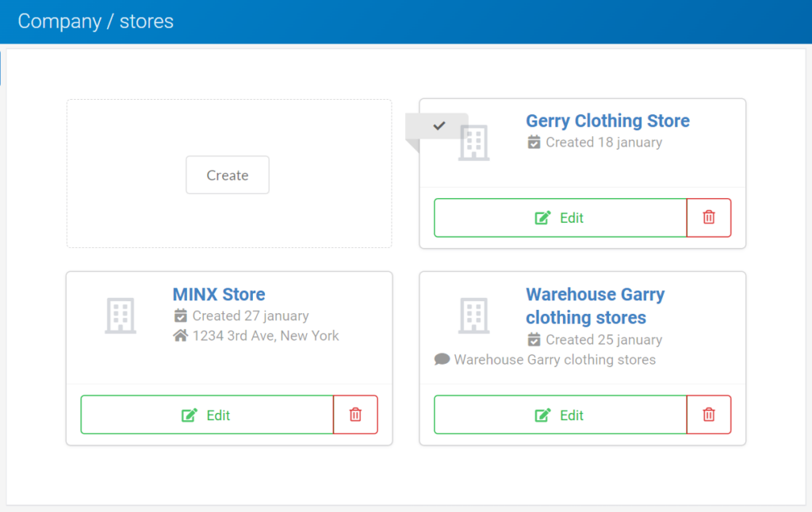This screenshot has height=512, width=812.
Task: Click the comment bubble icon in Warehouse card
Action: tap(442, 359)
